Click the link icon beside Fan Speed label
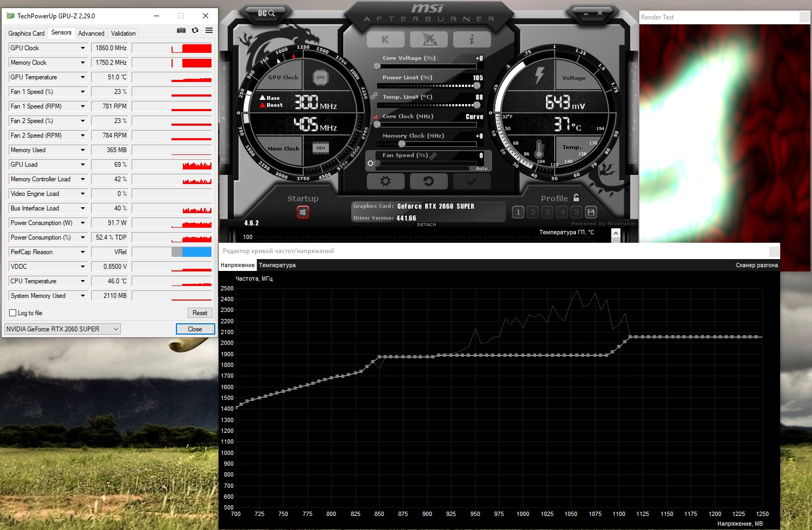 pos(433,155)
